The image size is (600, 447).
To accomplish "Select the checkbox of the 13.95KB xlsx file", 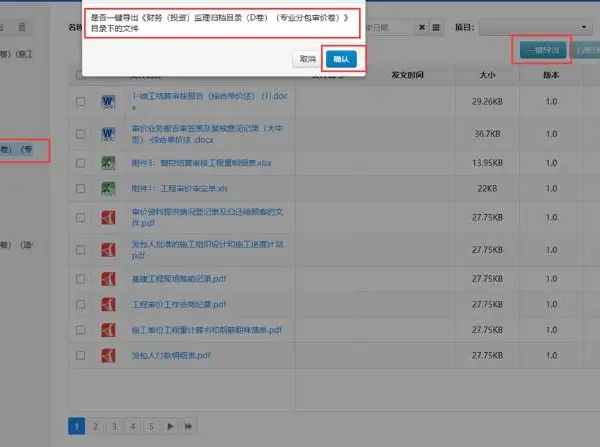I will pos(80,163).
